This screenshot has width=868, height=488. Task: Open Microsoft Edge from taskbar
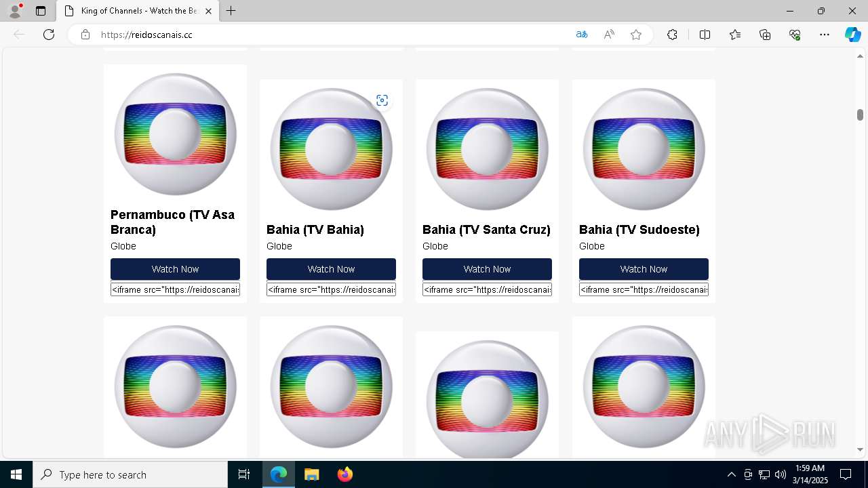(x=279, y=474)
